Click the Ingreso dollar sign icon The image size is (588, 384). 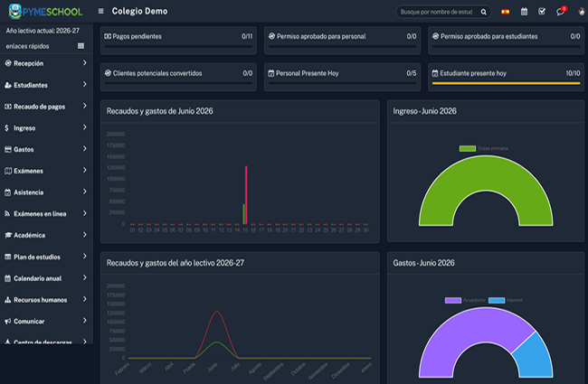tap(6, 128)
